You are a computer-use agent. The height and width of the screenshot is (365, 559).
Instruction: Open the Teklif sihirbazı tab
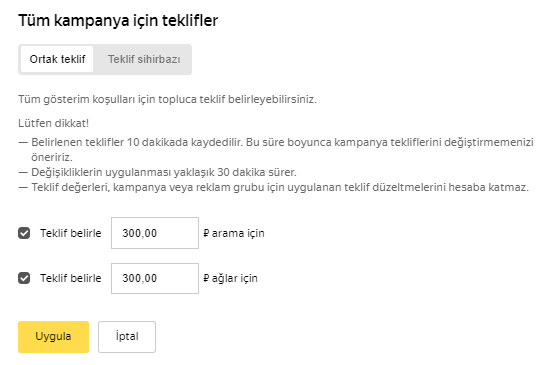144,59
